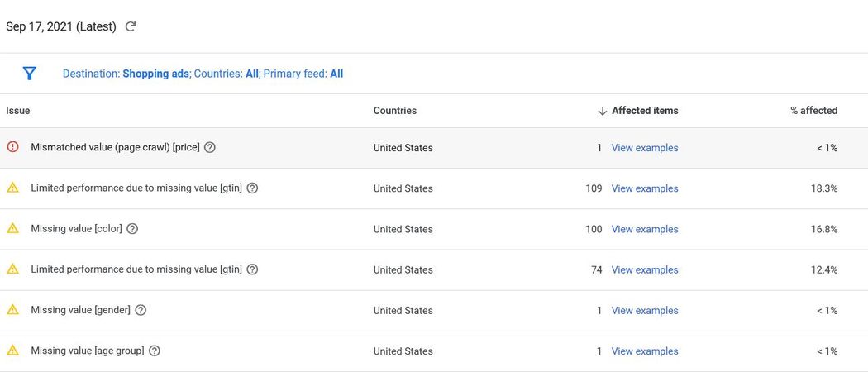Open the Countries: All filter
Viewport: 868px width, 372px height.
pos(226,74)
